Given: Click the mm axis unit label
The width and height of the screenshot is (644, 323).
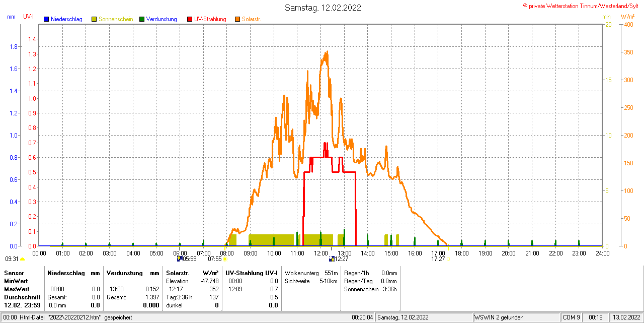Looking at the screenshot, I should 12,17.
